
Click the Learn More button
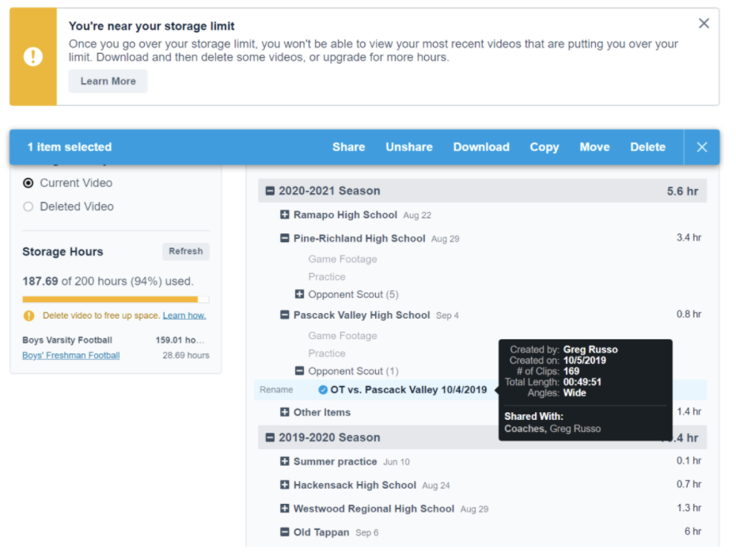click(108, 81)
